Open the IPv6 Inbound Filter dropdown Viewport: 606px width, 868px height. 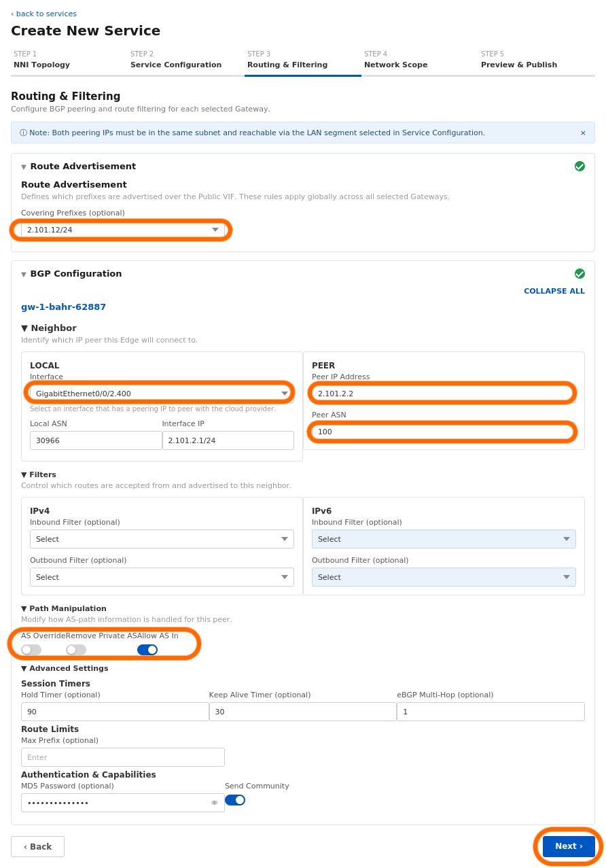click(x=444, y=539)
